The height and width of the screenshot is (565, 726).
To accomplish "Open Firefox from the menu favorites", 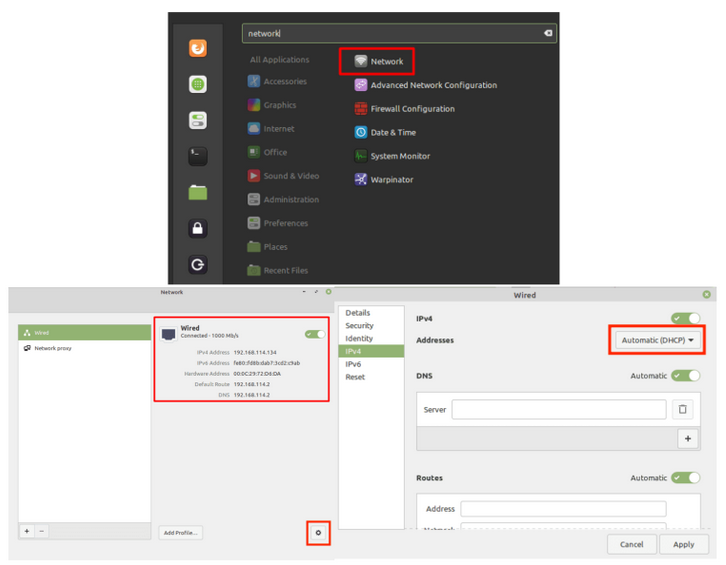I will (x=198, y=48).
